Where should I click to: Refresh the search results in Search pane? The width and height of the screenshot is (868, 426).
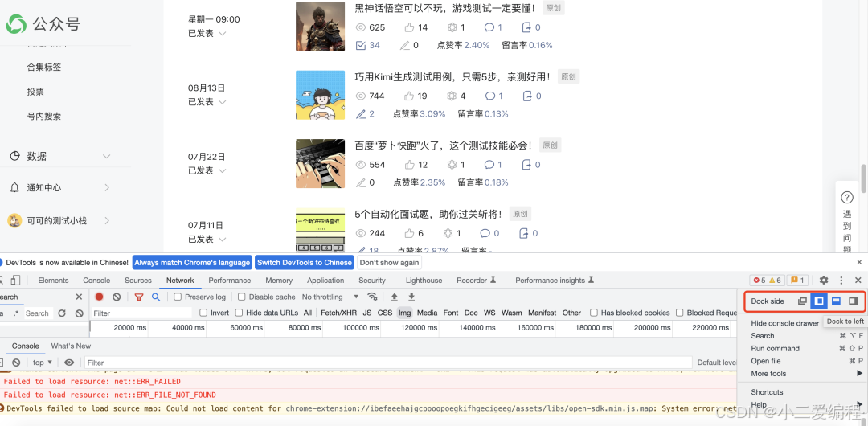[x=62, y=313]
